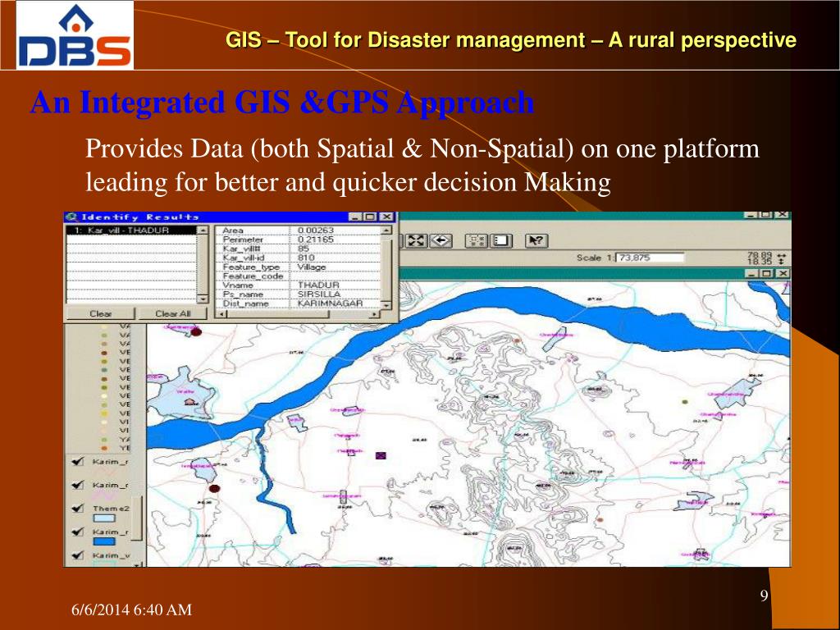Click the left-arrow zoom previous icon
Screen dimensions: 840x630
[x=441, y=240]
